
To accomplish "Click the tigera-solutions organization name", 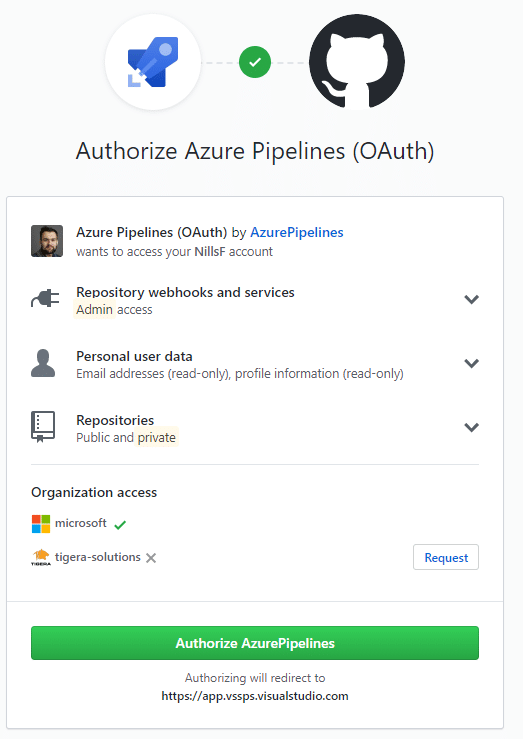I will 98,557.
